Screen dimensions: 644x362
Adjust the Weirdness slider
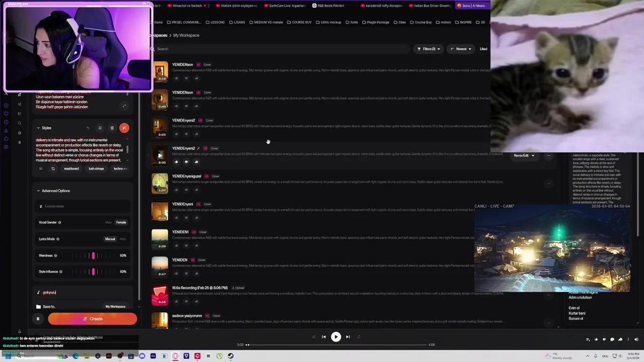[93, 255]
